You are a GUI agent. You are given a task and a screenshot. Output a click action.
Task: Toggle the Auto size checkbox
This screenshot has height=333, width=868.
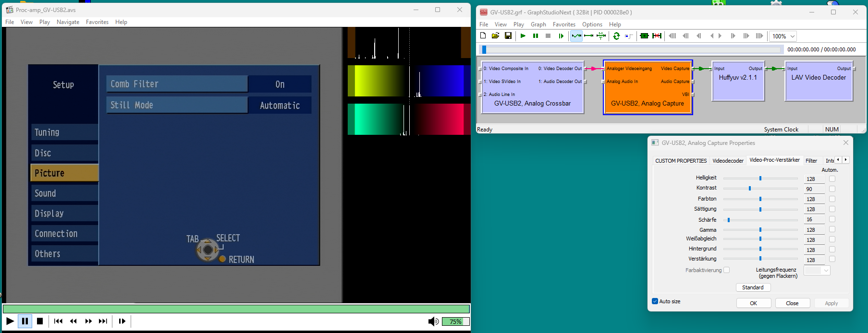point(655,301)
